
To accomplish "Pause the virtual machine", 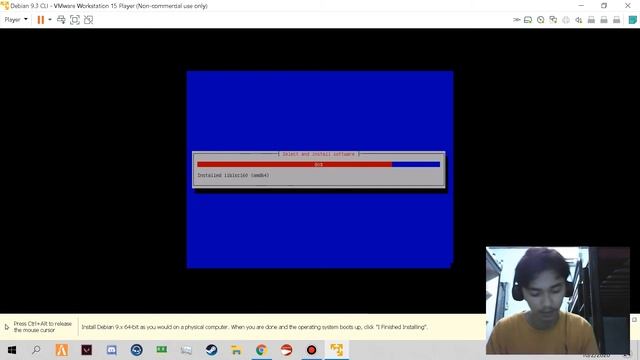I will point(40,20).
